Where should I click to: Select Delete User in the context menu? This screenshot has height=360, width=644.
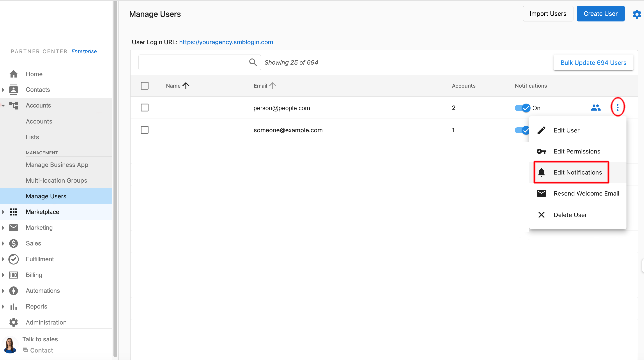(570, 215)
